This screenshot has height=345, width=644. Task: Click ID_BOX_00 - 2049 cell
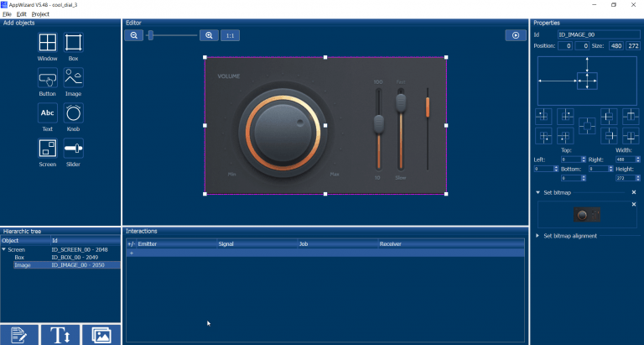coord(75,258)
